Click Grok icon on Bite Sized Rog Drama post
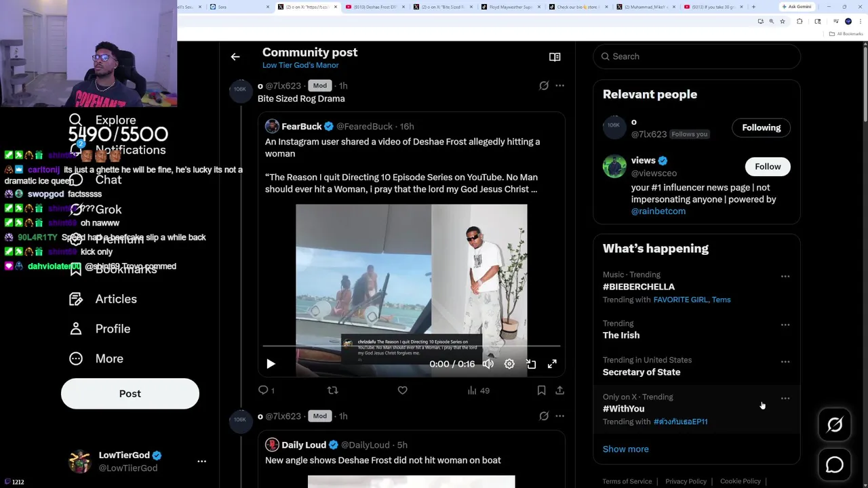This screenshot has width=868, height=488. [544, 85]
